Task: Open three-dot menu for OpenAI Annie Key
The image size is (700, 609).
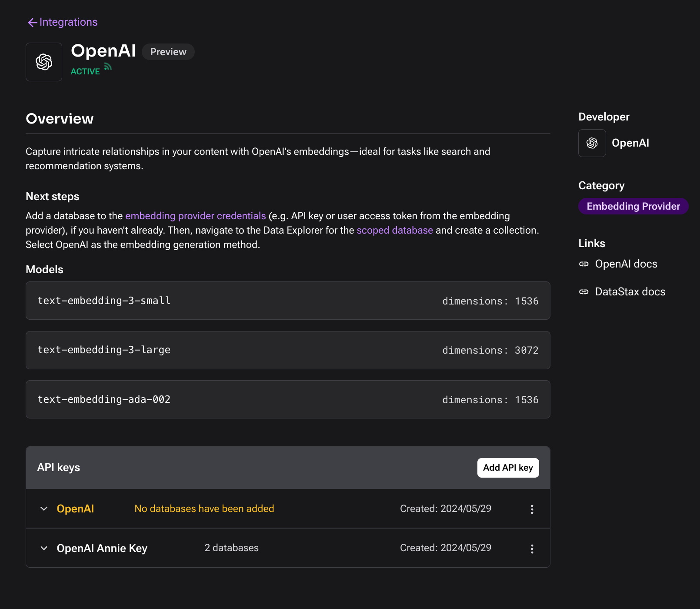Action: [x=532, y=549]
